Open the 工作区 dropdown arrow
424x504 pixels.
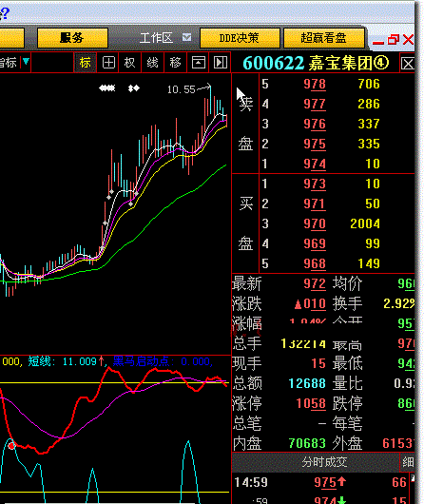(186, 38)
